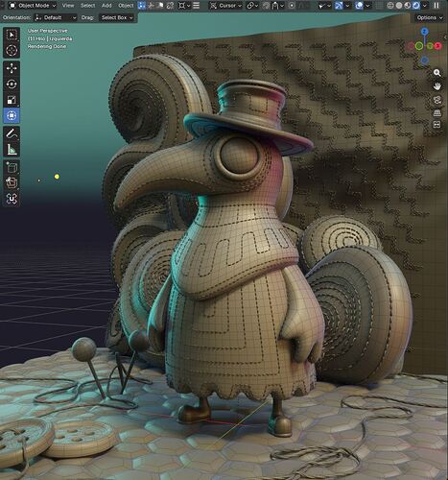
Task: Click the tool icon below Add Cube
Action: [12, 182]
